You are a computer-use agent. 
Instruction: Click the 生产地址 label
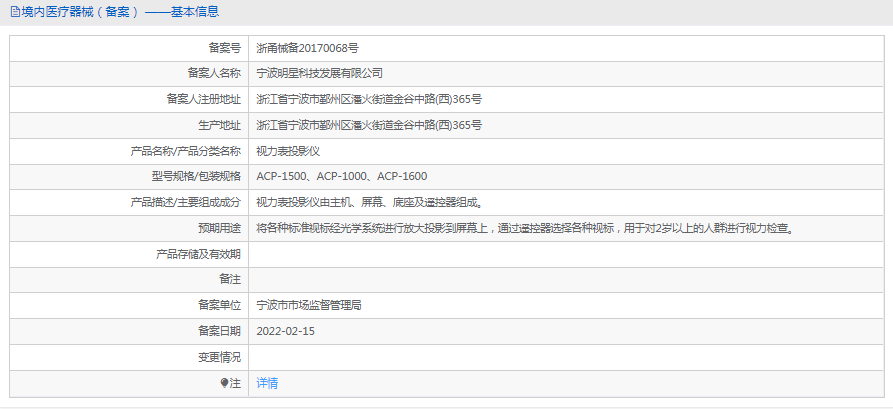coord(219,125)
